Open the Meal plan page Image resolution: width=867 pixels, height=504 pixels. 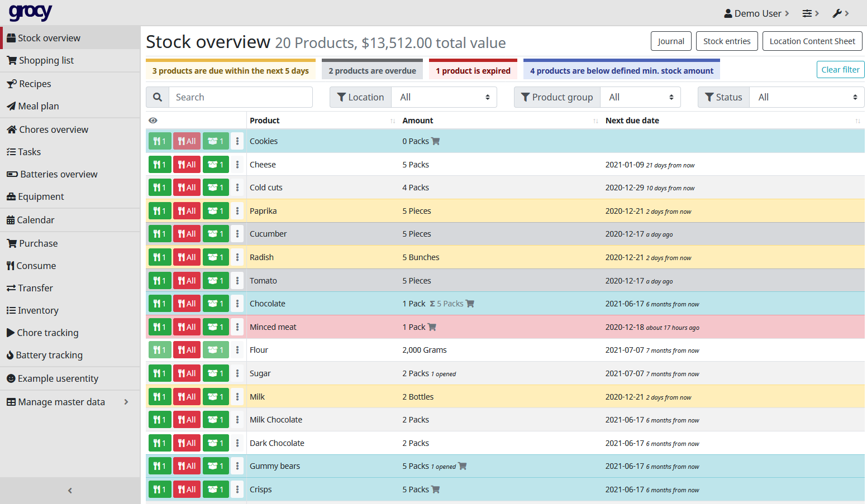pyautogui.click(x=38, y=106)
